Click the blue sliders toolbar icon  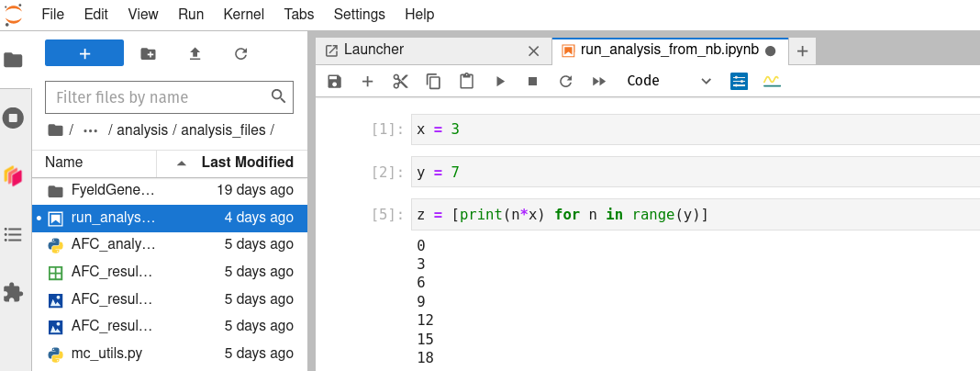click(x=740, y=82)
